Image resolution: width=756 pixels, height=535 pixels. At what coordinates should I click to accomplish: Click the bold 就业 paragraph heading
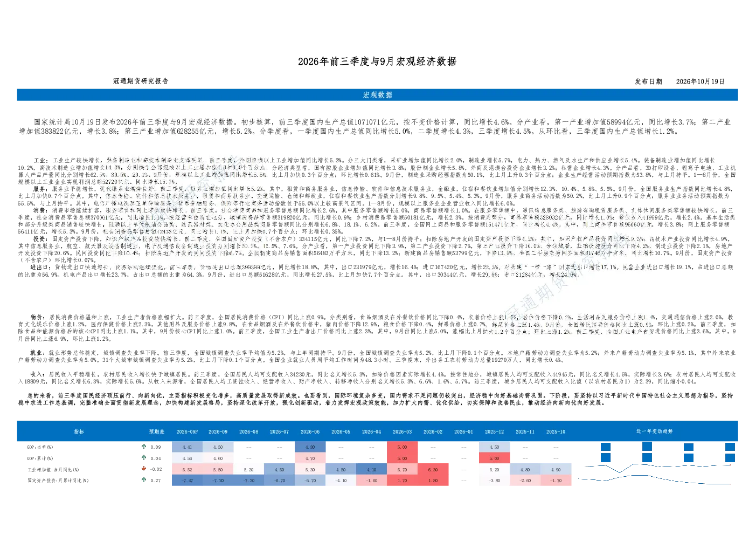[x=37, y=353]
